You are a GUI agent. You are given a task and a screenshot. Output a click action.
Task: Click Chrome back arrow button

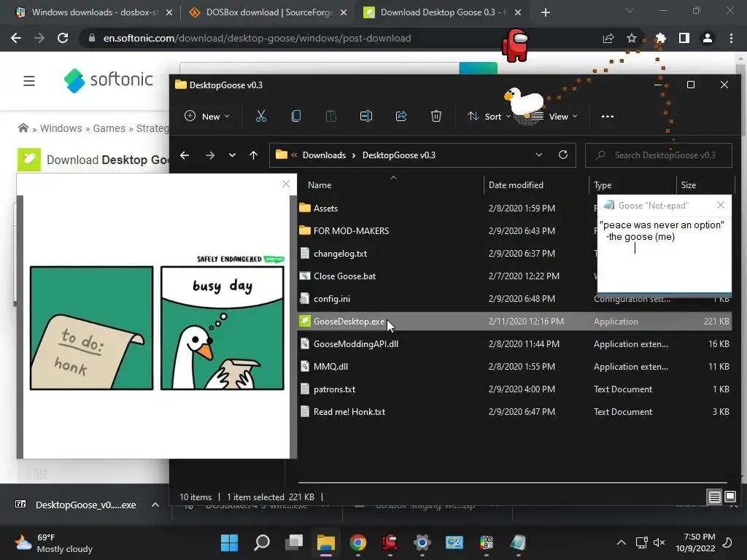[x=16, y=38]
